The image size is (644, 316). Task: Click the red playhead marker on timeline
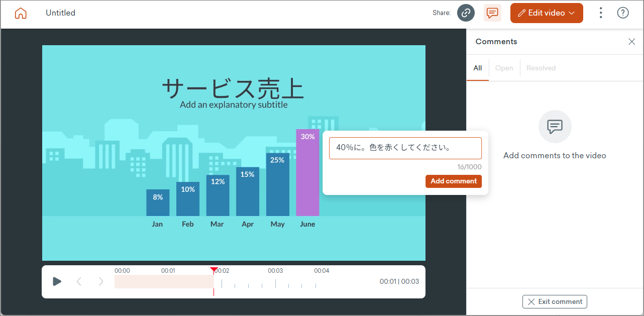[x=214, y=270]
